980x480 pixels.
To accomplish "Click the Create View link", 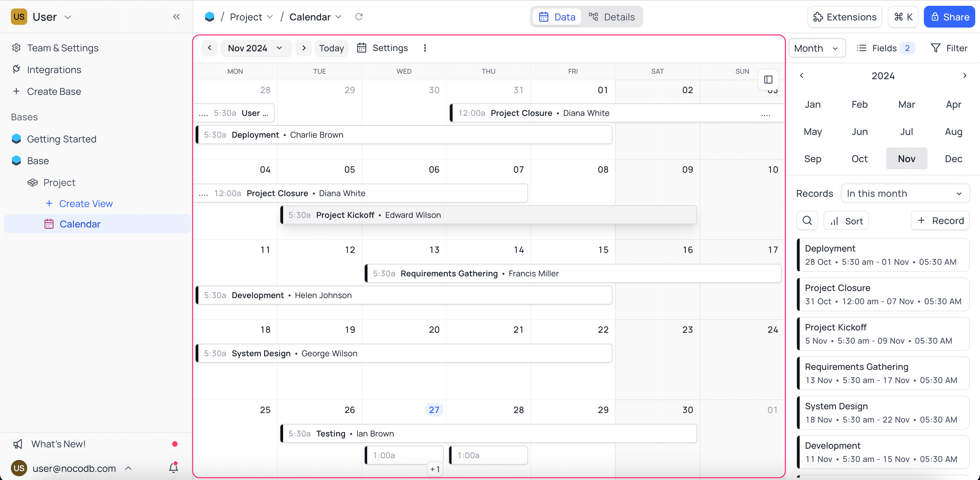I will pyautogui.click(x=86, y=204).
